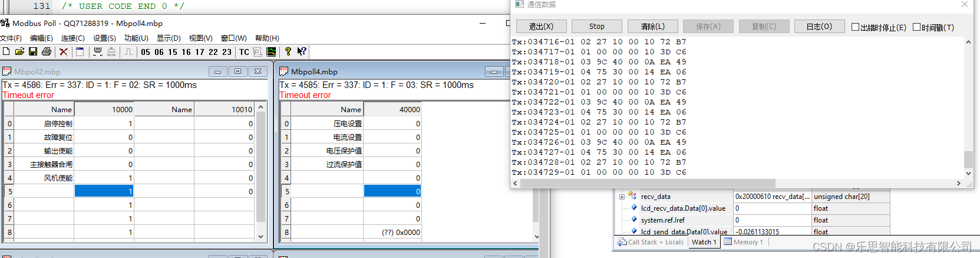Click the yellow question mark help icon
The width and height of the screenshot is (980, 258).
pyautogui.click(x=288, y=52)
